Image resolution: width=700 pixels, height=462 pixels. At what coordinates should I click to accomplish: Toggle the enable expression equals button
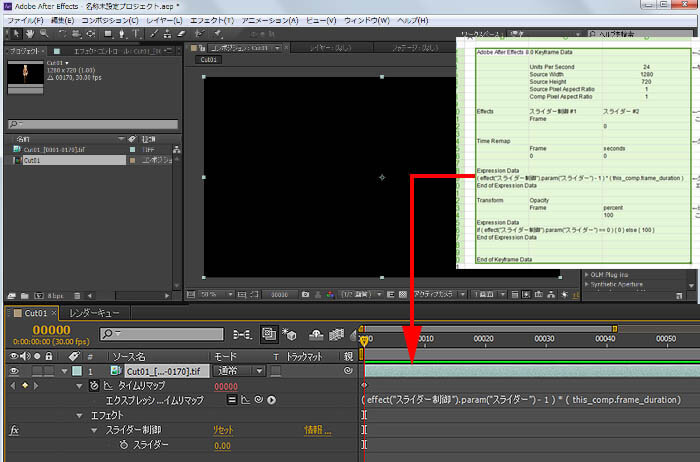tap(231, 400)
